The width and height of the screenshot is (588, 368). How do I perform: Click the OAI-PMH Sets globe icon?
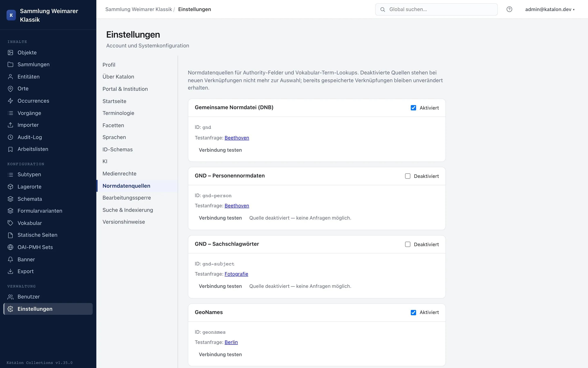[x=10, y=247]
